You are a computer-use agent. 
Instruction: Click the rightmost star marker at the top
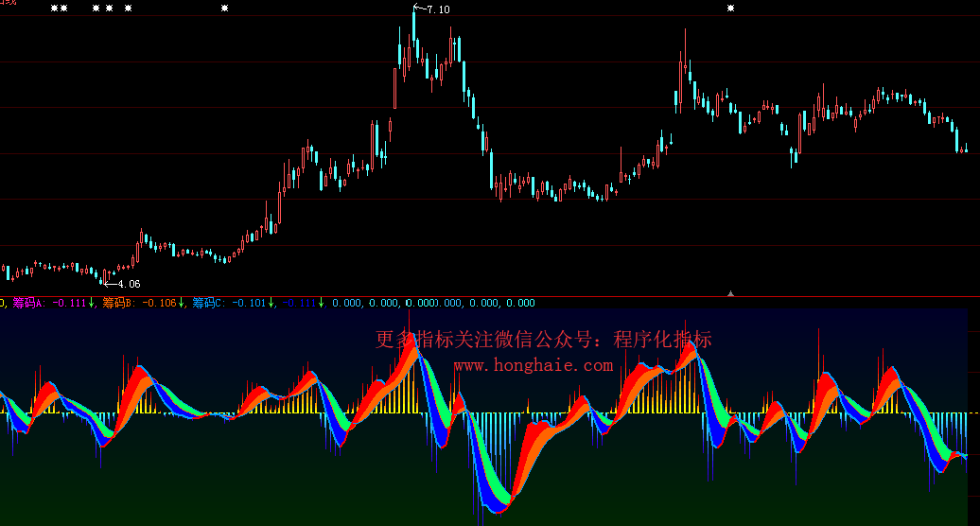pos(730,9)
